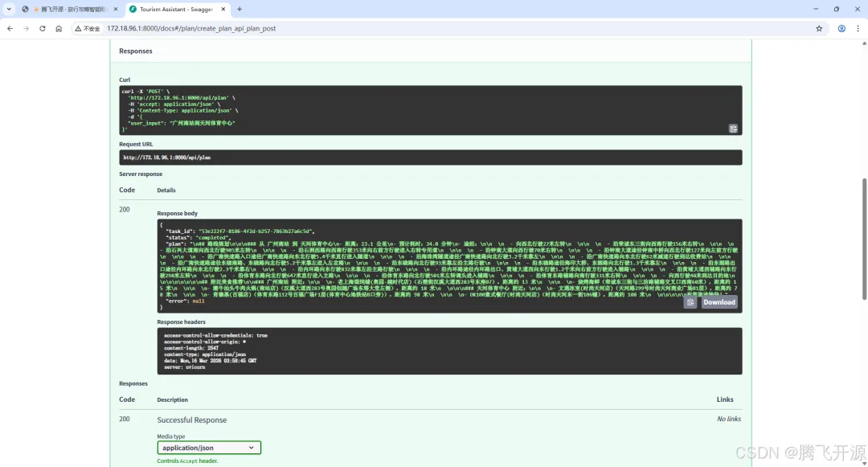Copy the curl command to clipboard

click(733, 129)
